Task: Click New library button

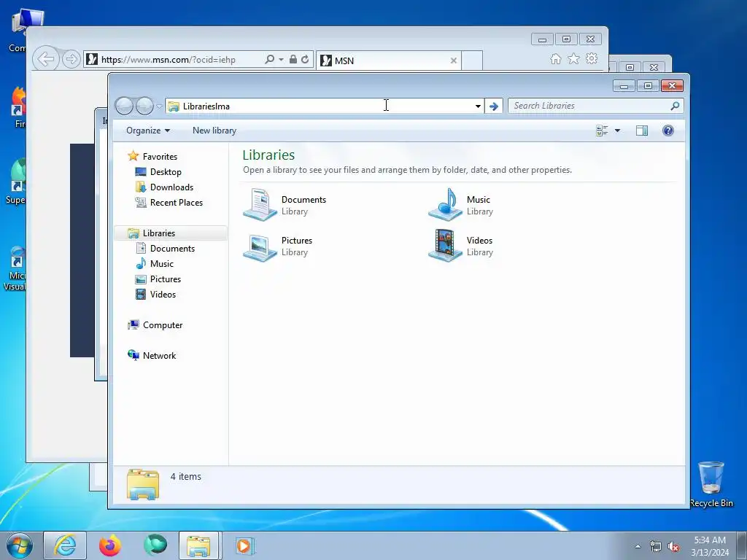Action: (x=214, y=131)
